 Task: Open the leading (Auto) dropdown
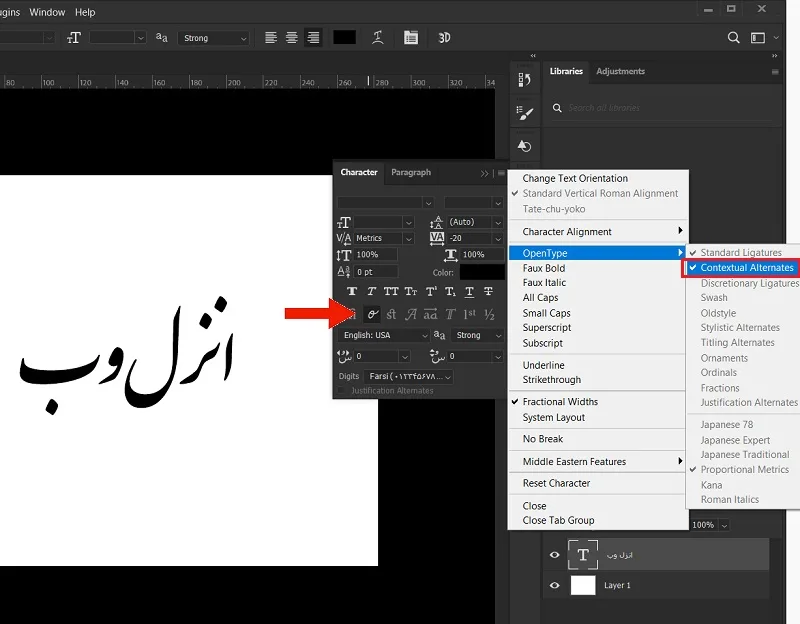(498, 222)
